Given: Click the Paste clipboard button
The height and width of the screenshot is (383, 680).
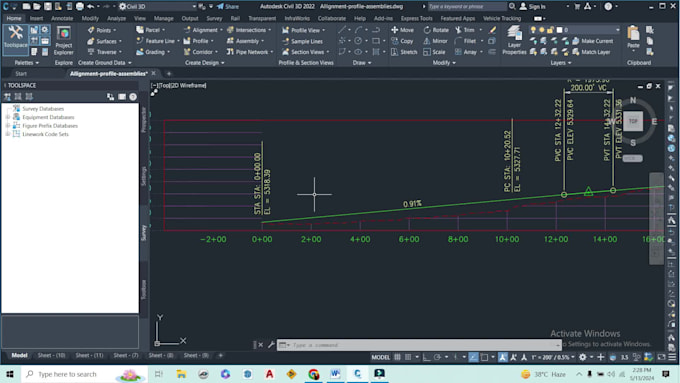Looking at the screenshot, I should tap(633, 37).
